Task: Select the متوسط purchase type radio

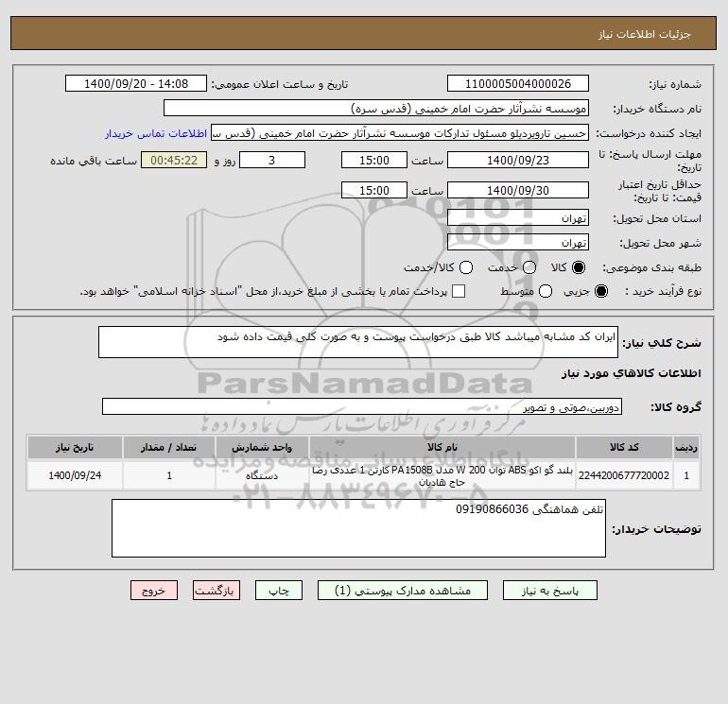Action: pyautogui.click(x=546, y=291)
